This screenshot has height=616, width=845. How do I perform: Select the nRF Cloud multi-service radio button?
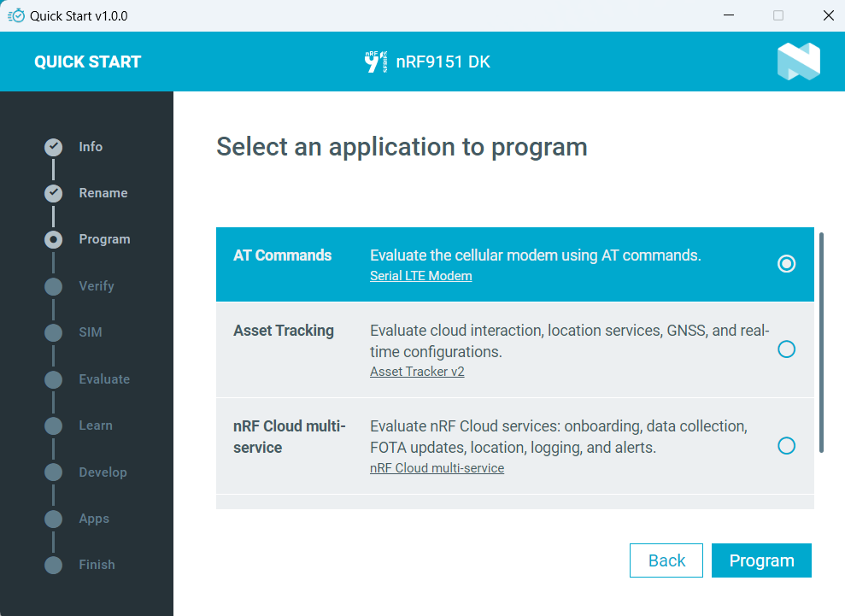(x=786, y=446)
